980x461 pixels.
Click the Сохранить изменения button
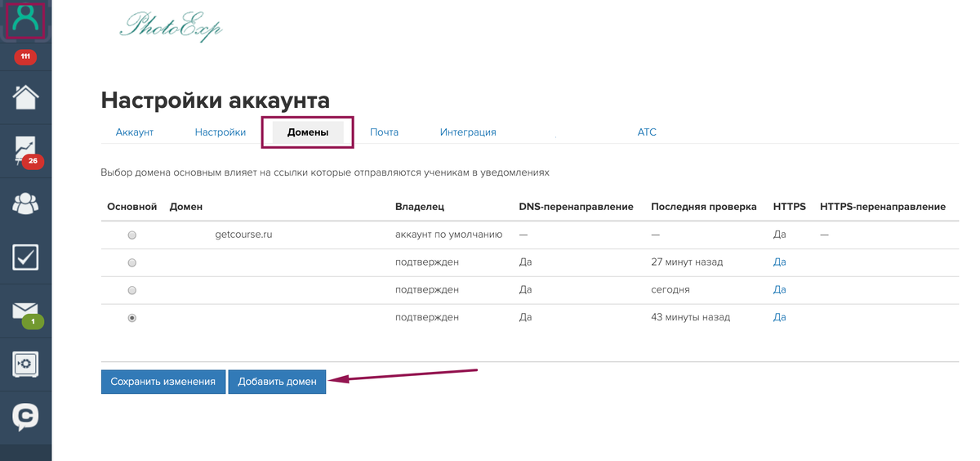point(163,382)
